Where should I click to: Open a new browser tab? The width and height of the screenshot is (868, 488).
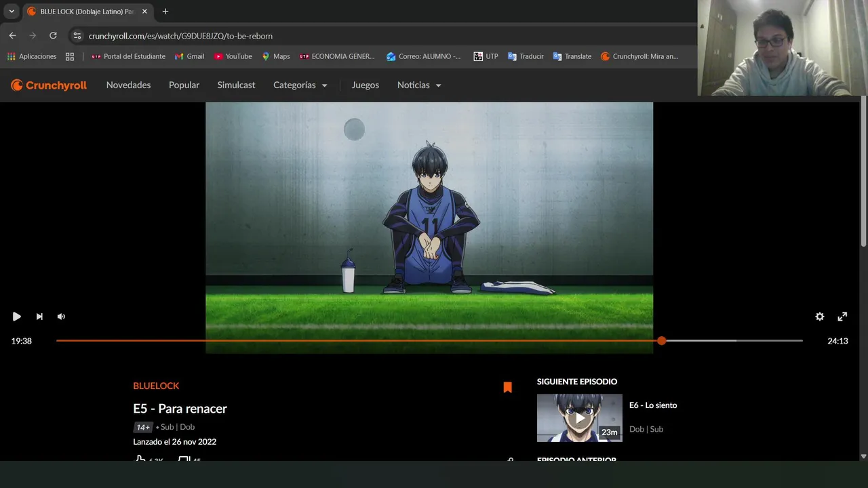tap(165, 12)
